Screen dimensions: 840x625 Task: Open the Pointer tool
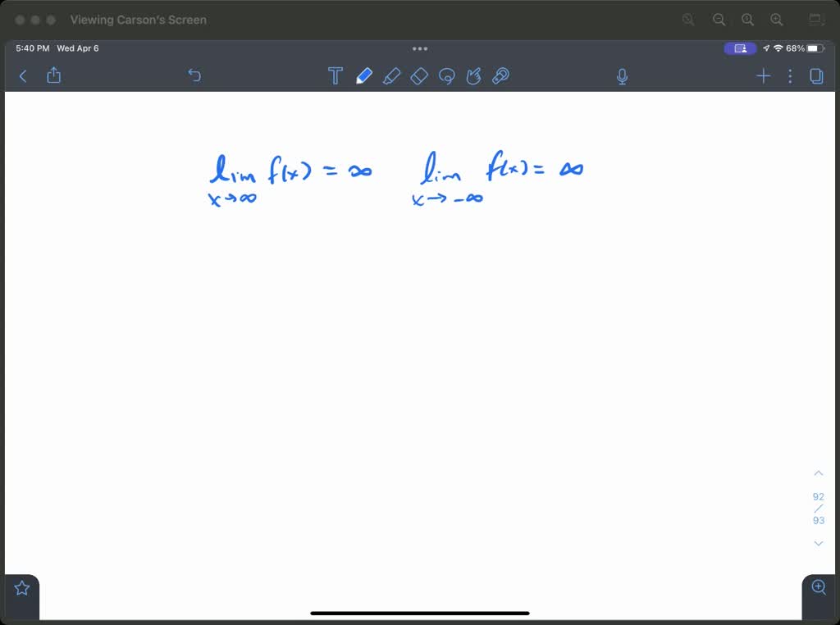click(x=474, y=75)
